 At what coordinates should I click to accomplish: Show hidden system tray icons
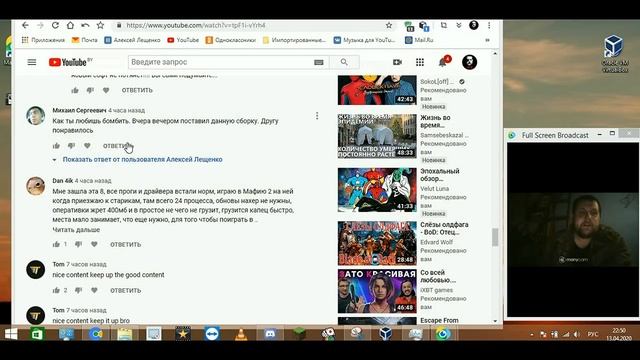tap(532, 334)
